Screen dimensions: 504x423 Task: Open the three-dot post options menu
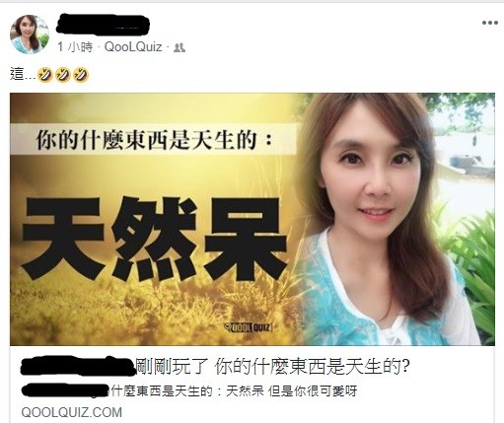490,23
